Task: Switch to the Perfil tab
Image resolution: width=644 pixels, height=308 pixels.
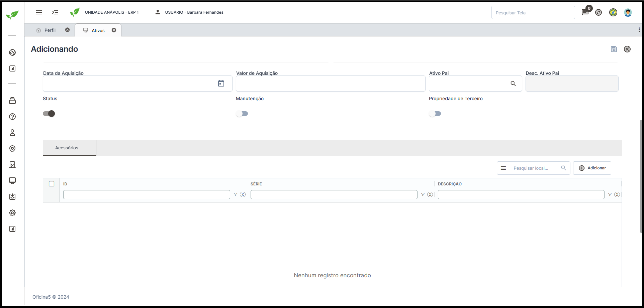Action: point(50,30)
